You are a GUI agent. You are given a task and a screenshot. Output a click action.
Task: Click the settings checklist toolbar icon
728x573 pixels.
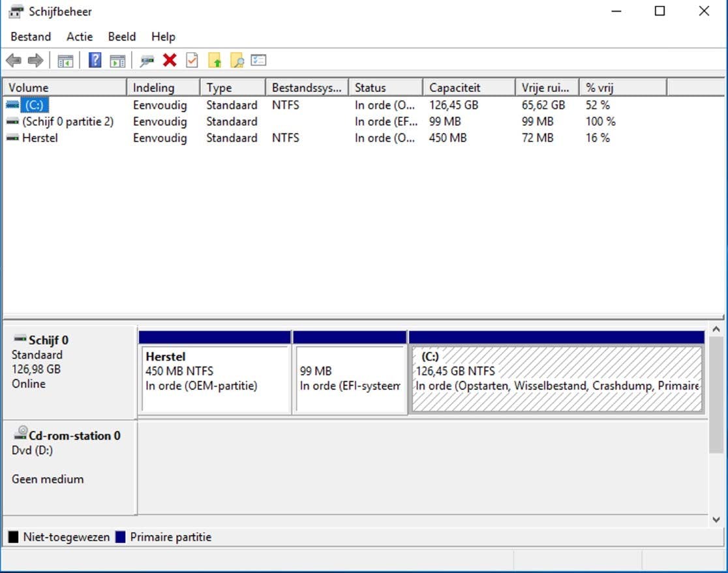(x=259, y=61)
